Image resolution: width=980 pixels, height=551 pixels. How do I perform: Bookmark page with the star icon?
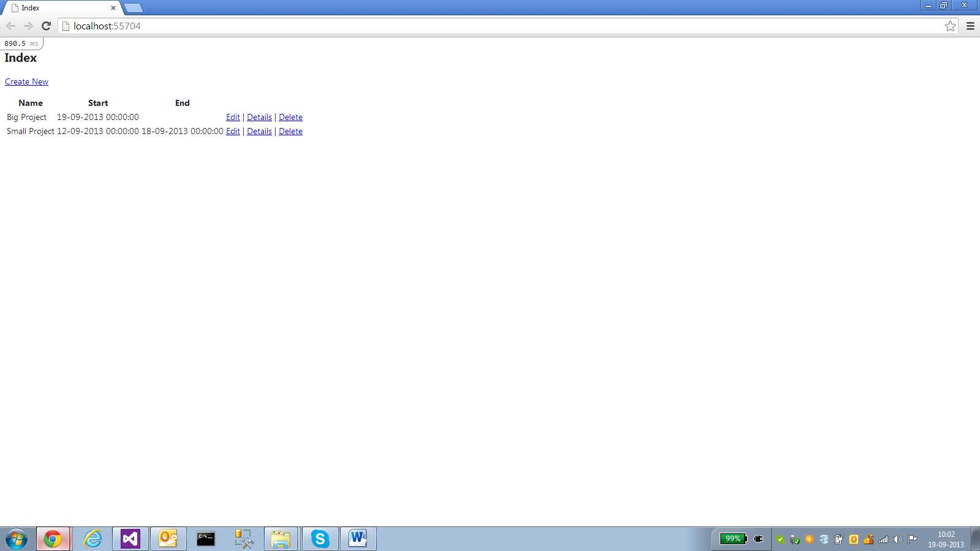[950, 26]
